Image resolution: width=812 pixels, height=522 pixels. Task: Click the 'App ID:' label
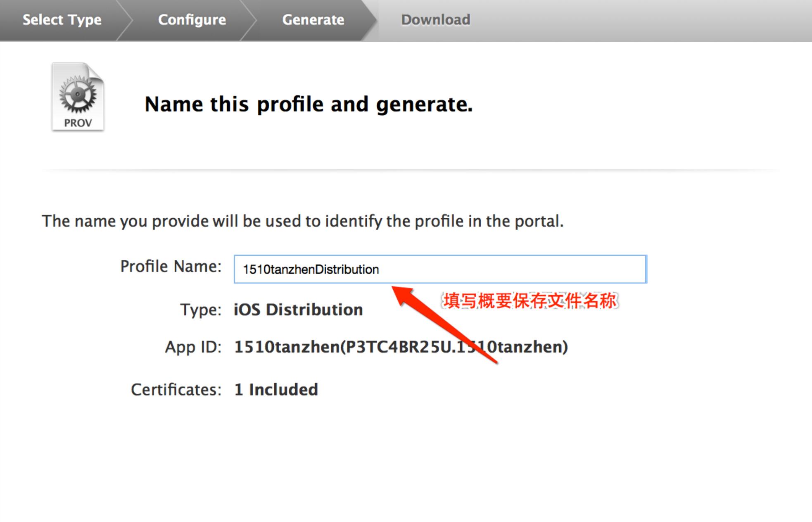tap(193, 347)
